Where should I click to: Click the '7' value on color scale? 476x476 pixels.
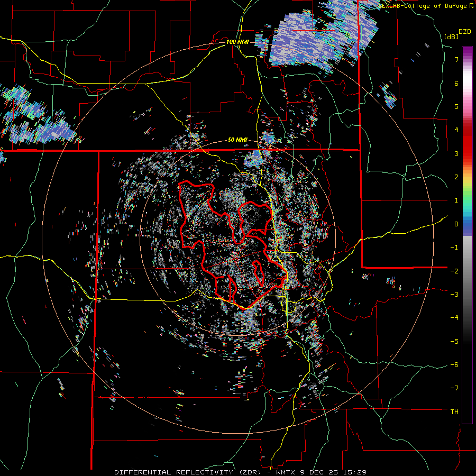pyautogui.click(x=456, y=59)
